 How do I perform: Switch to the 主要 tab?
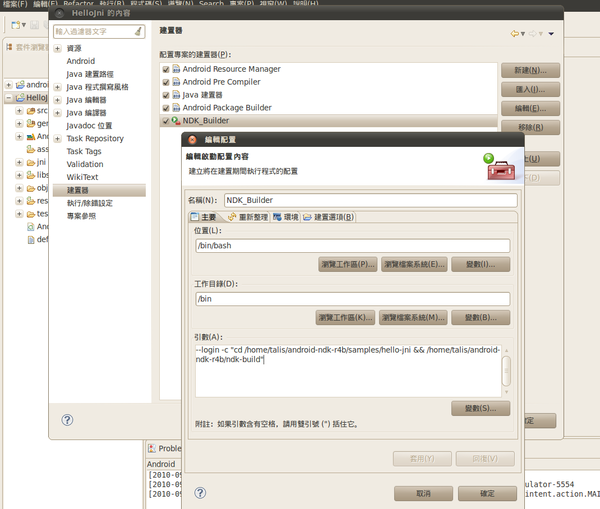pos(204,217)
